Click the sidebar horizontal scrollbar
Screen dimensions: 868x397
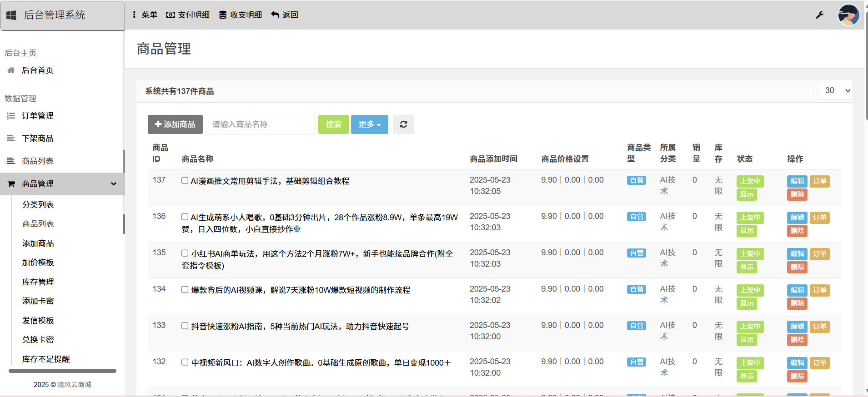coord(62,371)
